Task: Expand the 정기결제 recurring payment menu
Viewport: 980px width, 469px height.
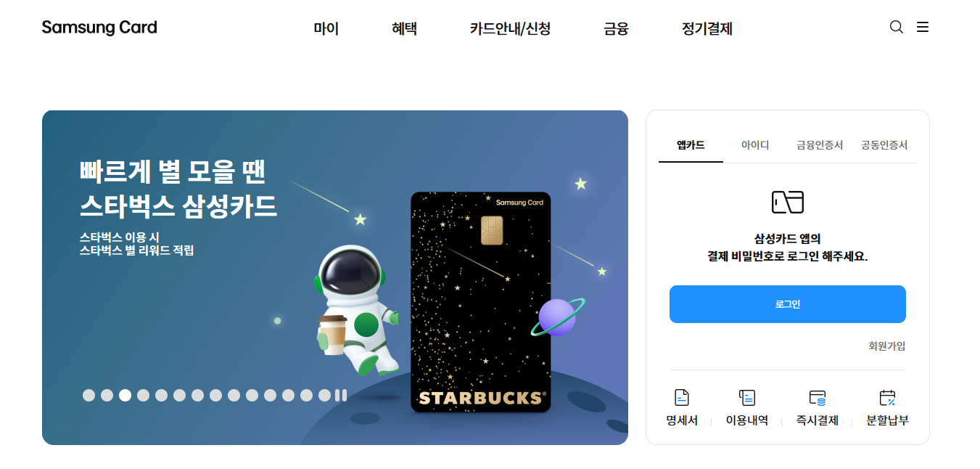Action: click(x=707, y=29)
